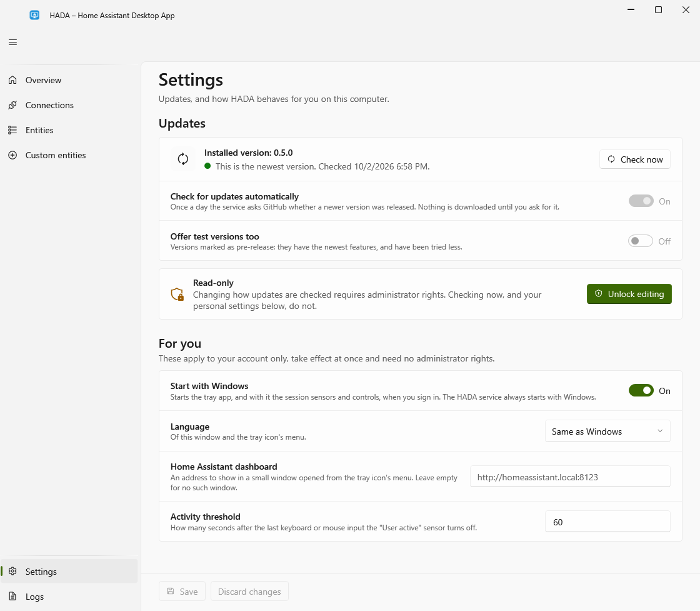Open the Logs page
This screenshot has height=611, width=700.
coord(69,596)
